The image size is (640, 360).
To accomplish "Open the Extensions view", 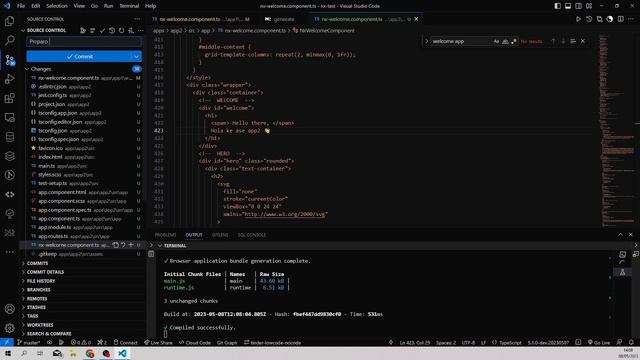I will (9, 98).
